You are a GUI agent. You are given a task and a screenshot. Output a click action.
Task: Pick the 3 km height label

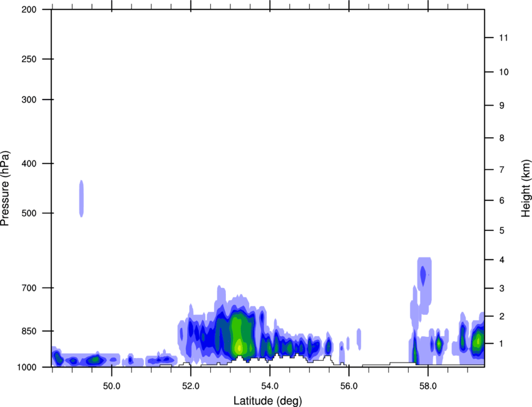pyautogui.click(x=502, y=289)
